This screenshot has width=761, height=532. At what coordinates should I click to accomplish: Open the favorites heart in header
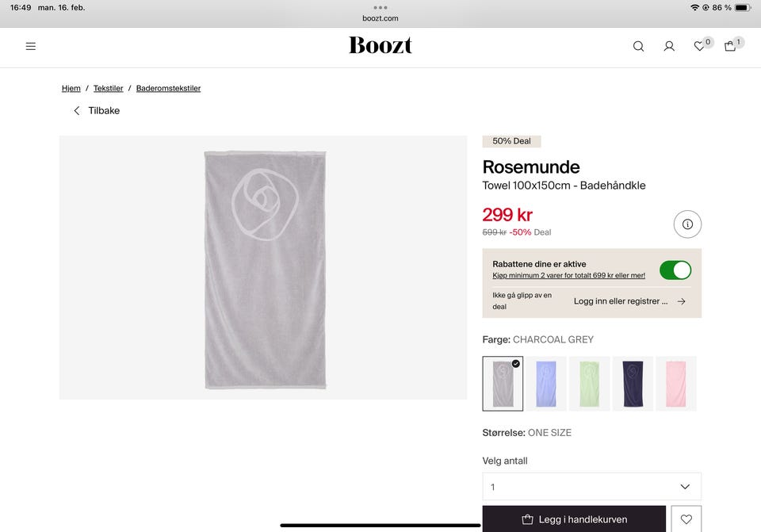pyautogui.click(x=699, y=46)
